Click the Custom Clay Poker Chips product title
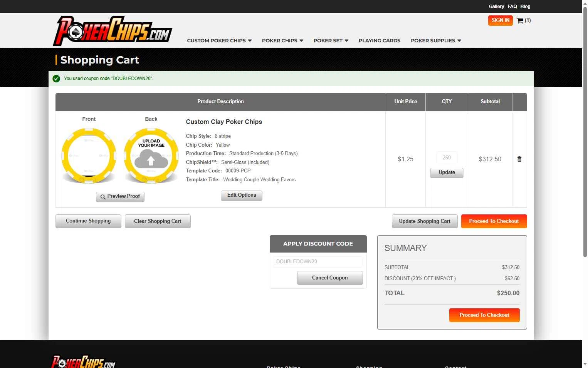This screenshot has height=368, width=588. 224,122
